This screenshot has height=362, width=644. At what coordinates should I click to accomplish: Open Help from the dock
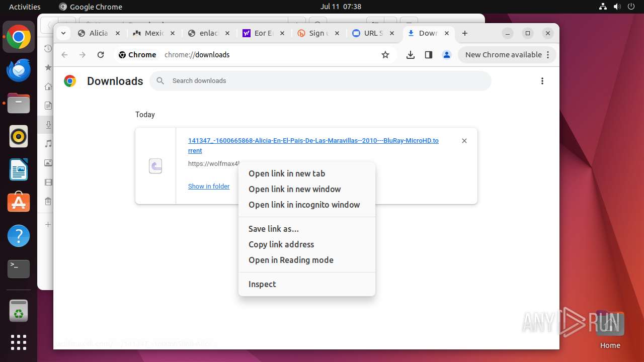(x=19, y=236)
